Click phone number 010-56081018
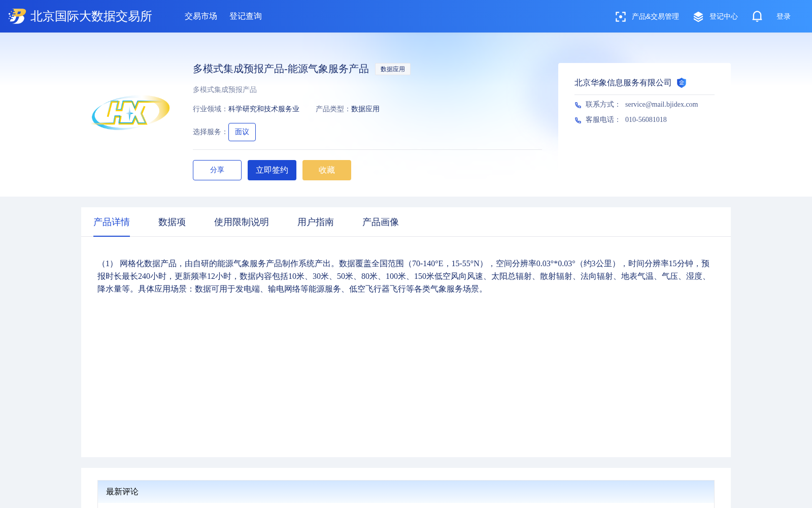Screen dimensions: 812x508 click(646, 119)
